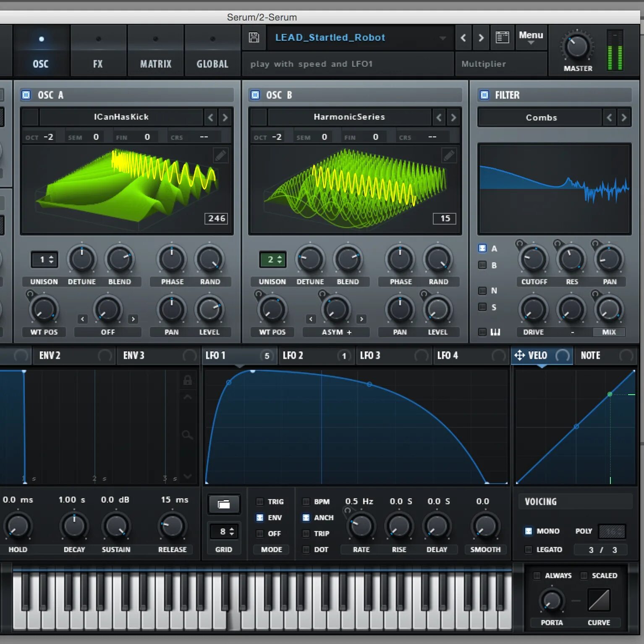The width and height of the screenshot is (644, 644).
Task: Click OSC A warp mode left arrow
Action: click(82, 319)
